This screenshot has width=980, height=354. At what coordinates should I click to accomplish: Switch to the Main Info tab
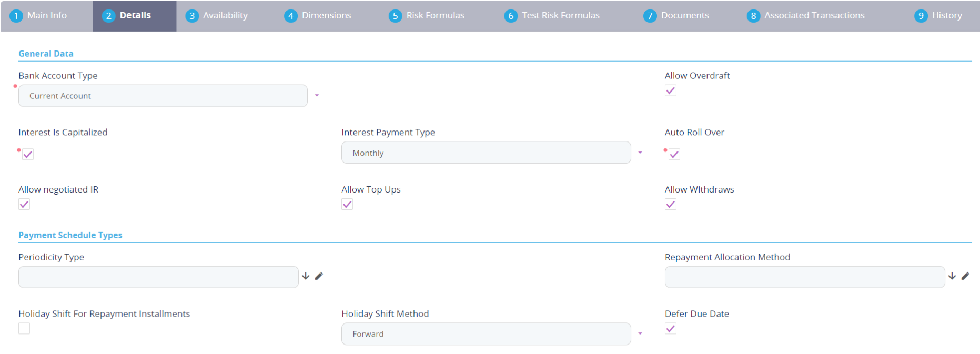[38, 16]
